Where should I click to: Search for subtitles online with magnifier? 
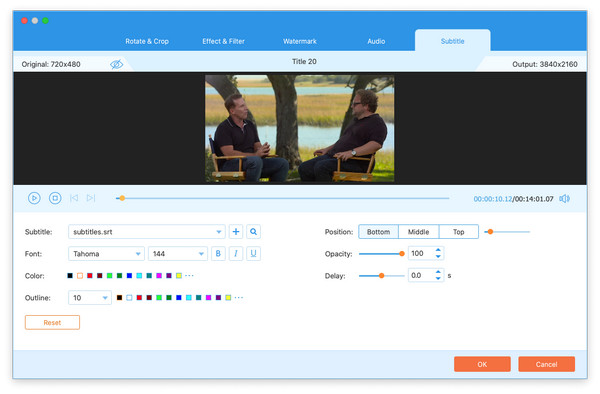[253, 231]
